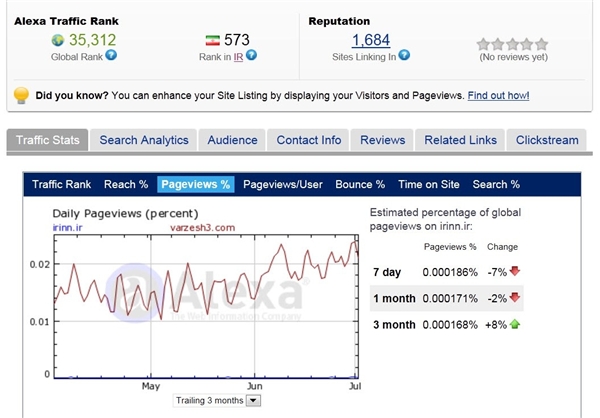600x418 pixels.
Task: Select the Bounce % chart metric
Action: (x=360, y=185)
